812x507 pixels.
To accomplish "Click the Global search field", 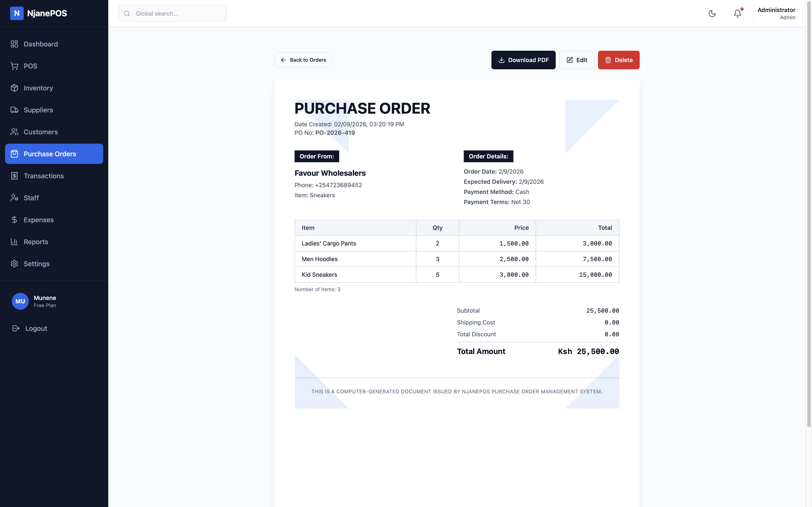I will (x=172, y=13).
